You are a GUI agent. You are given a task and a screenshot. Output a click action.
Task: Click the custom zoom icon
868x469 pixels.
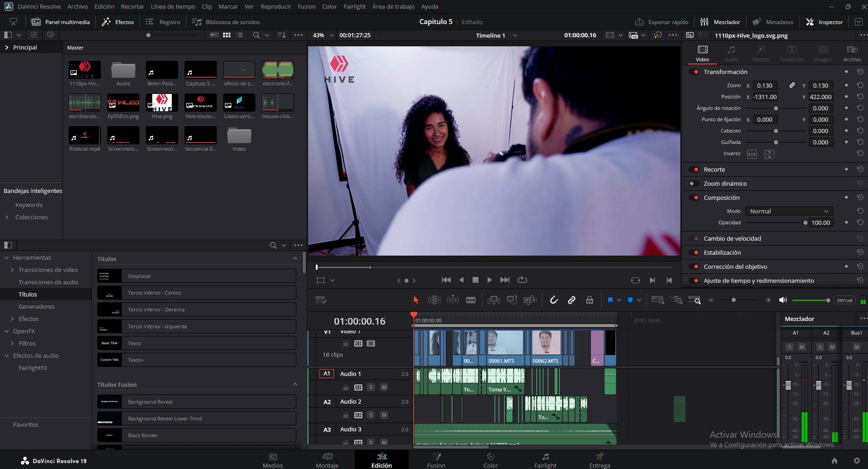coord(694,300)
